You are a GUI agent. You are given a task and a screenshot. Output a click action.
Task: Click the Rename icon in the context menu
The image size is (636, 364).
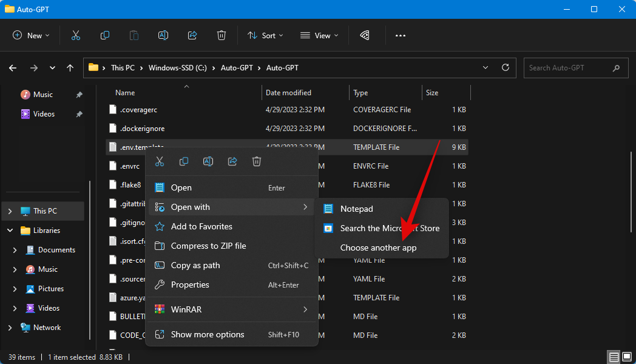208,161
